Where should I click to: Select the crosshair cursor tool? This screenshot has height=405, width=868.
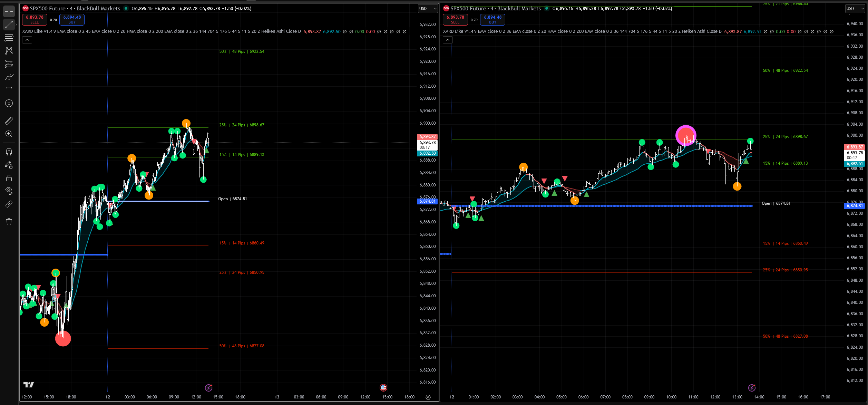click(x=9, y=11)
